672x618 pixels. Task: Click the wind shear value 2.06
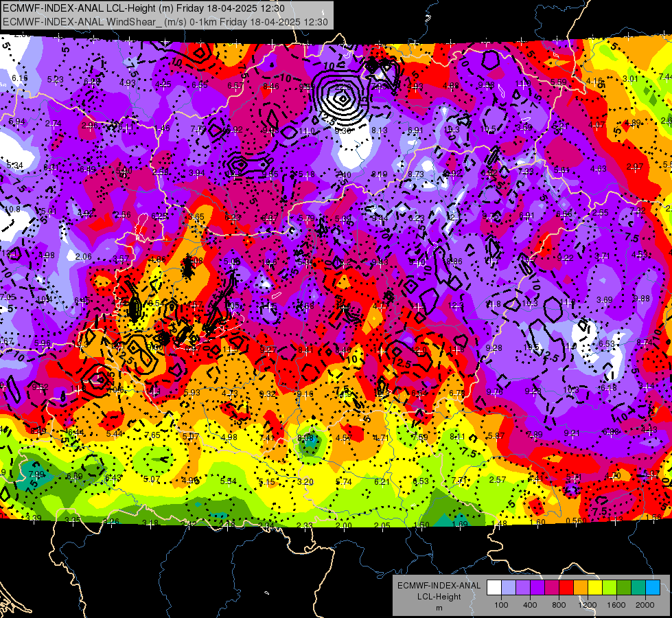coord(84,256)
